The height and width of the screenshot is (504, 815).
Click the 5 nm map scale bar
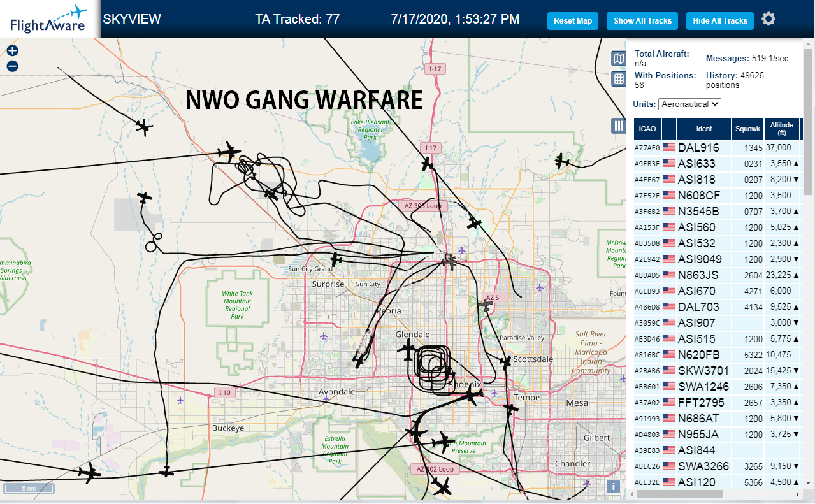coord(29,489)
